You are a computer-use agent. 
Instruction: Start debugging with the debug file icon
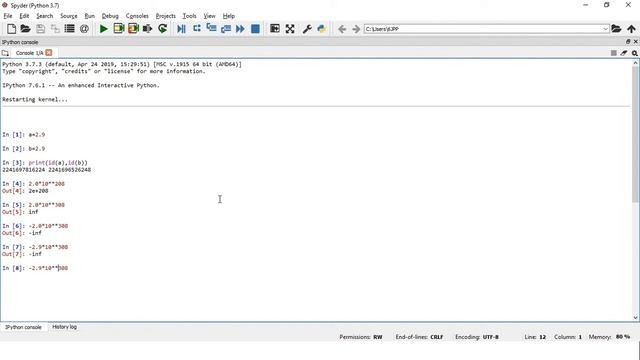click(x=182, y=29)
